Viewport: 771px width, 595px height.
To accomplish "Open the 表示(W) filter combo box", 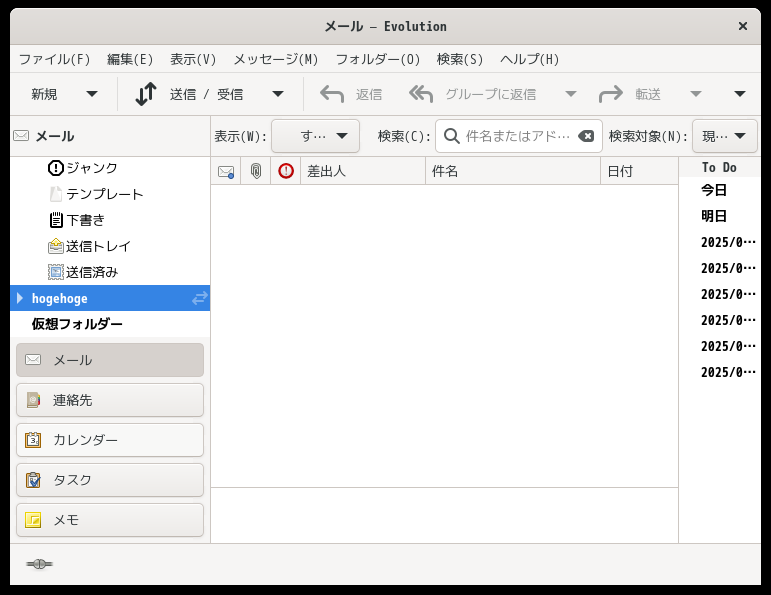I will (315, 136).
